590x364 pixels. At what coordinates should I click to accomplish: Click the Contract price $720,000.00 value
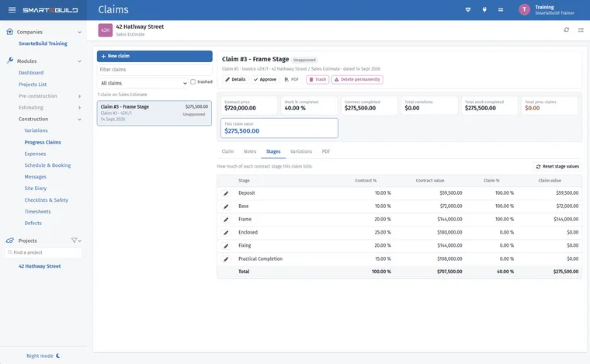pos(240,108)
